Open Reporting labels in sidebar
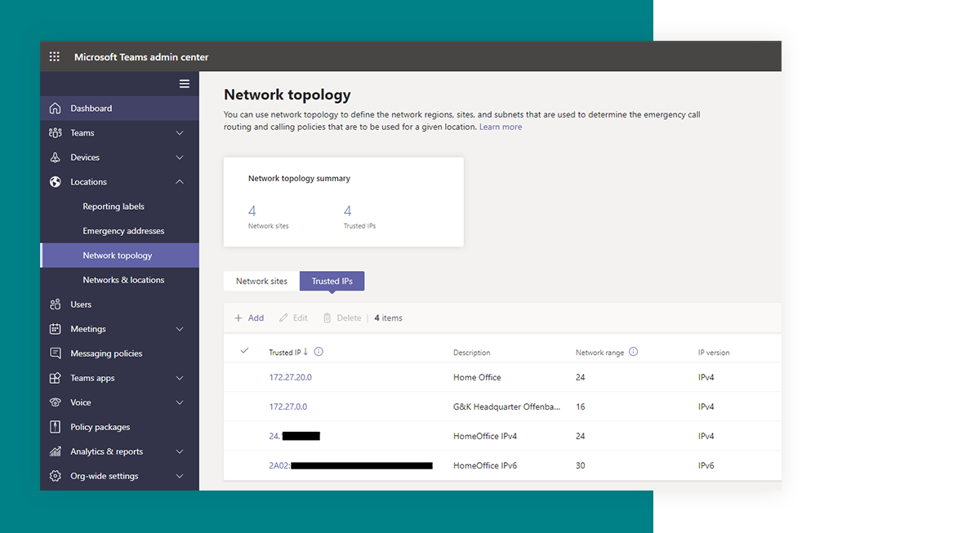The height and width of the screenshot is (533, 980). [114, 207]
